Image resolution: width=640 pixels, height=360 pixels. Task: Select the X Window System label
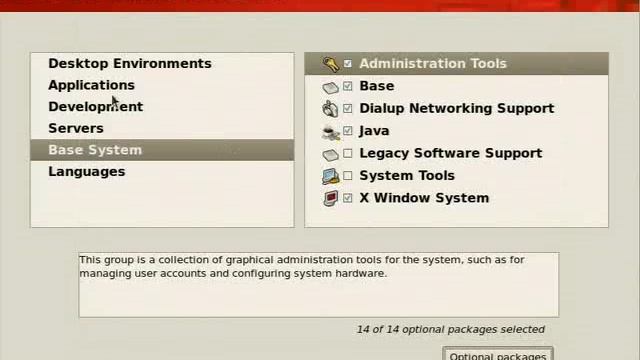point(424,198)
